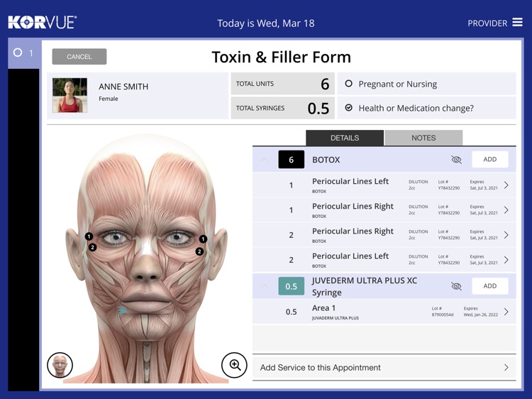Select the 'Periocular Lines Right' 2-unit entry
The image size is (532, 399).
384,235
